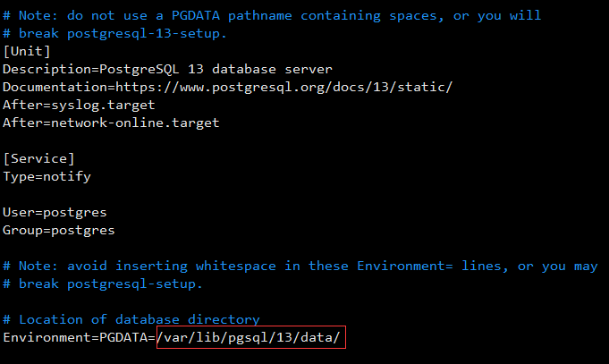The width and height of the screenshot is (609, 364).
Task: Click the Type=notify line
Action: 47,176
